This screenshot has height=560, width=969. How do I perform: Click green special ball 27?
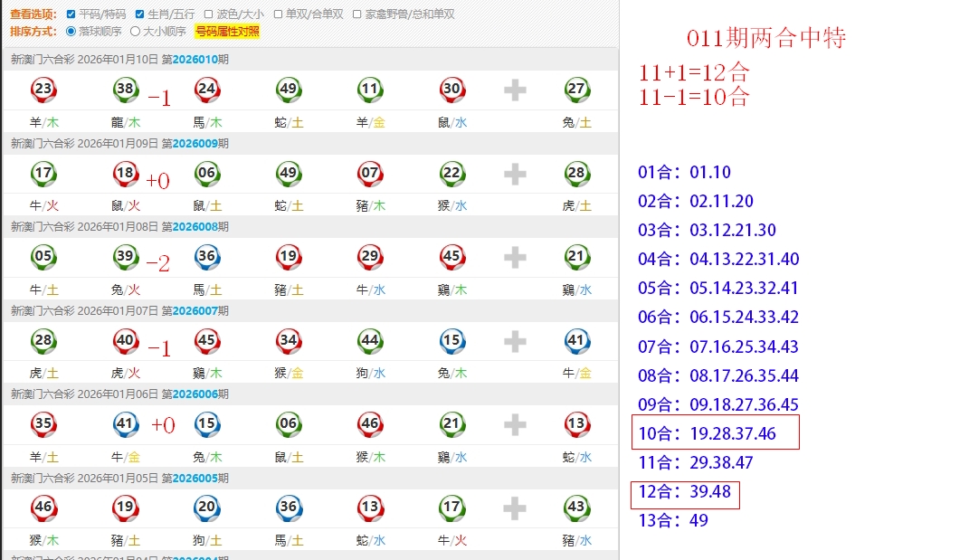coord(576,89)
